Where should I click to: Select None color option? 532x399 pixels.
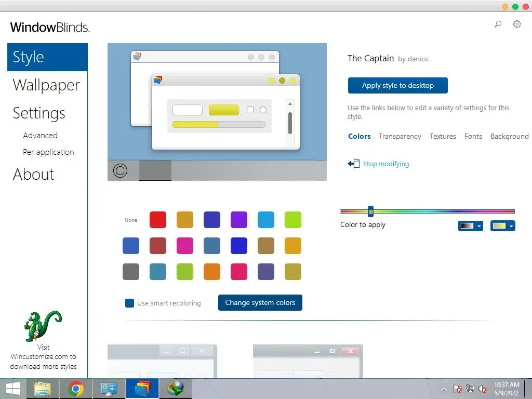click(x=130, y=220)
